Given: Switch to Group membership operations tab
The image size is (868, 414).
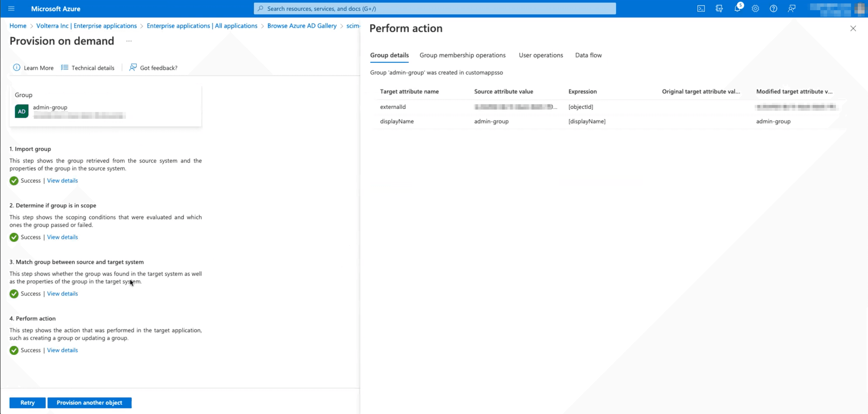Looking at the screenshot, I should 462,55.
